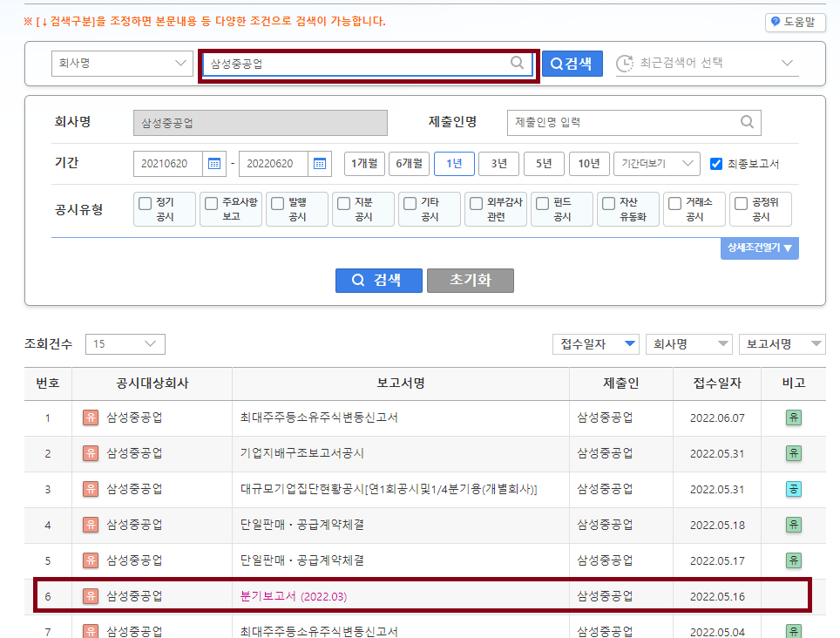This screenshot has width=840, height=638.
Task: Uncheck the 최종보고서 checkbox
Action: pyautogui.click(x=716, y=164)
